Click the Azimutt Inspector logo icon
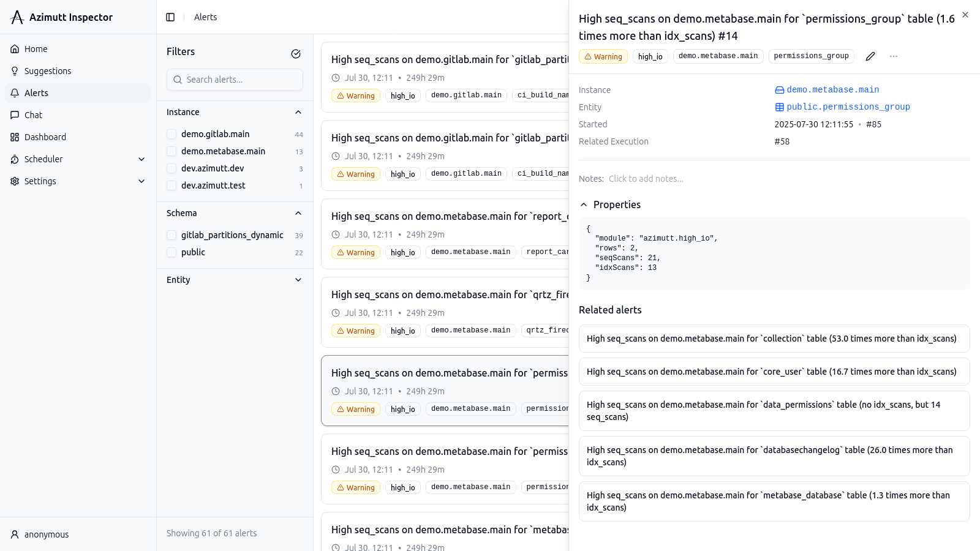Viewport: 980px width, 551px height. point(17,17)
